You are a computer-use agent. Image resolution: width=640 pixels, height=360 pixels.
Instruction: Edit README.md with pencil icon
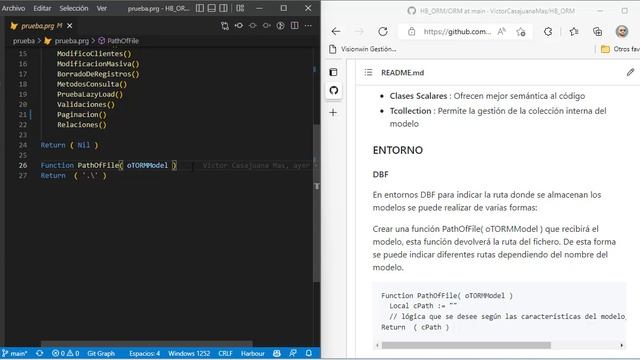(x=631, y=73)
